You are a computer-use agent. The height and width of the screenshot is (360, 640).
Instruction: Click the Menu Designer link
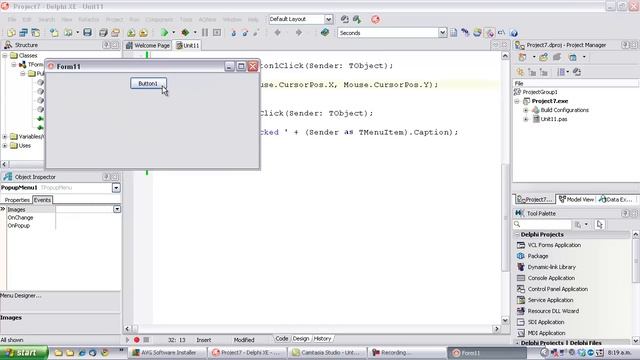pyautogui.click(x=20, y=296)
